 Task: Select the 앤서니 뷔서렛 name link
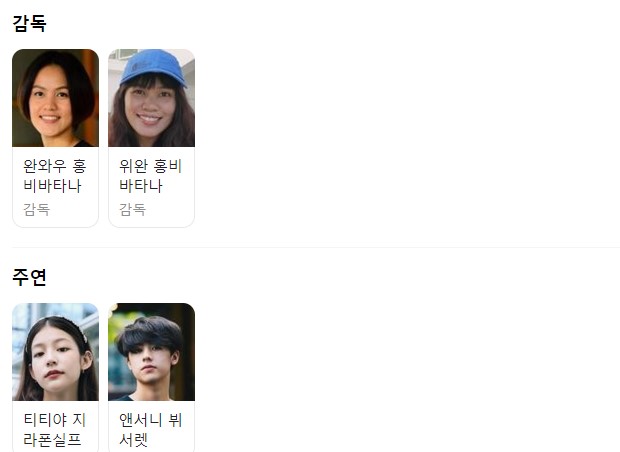click(151, 430)
